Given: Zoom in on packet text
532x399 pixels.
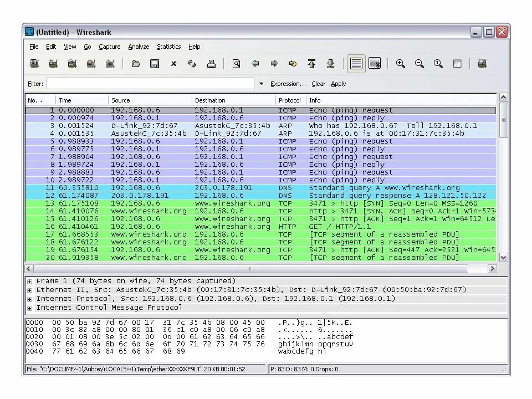Looking at the screenshot, I should click(x=400, y=64).
